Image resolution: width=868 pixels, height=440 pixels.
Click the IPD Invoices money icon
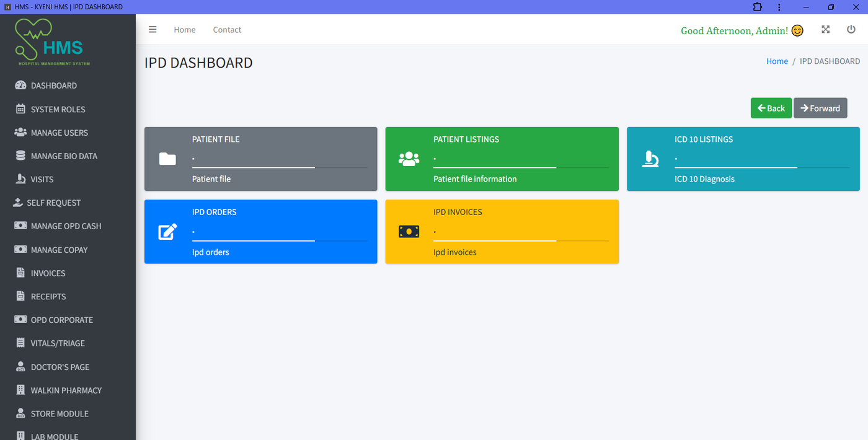coord(409,232)
